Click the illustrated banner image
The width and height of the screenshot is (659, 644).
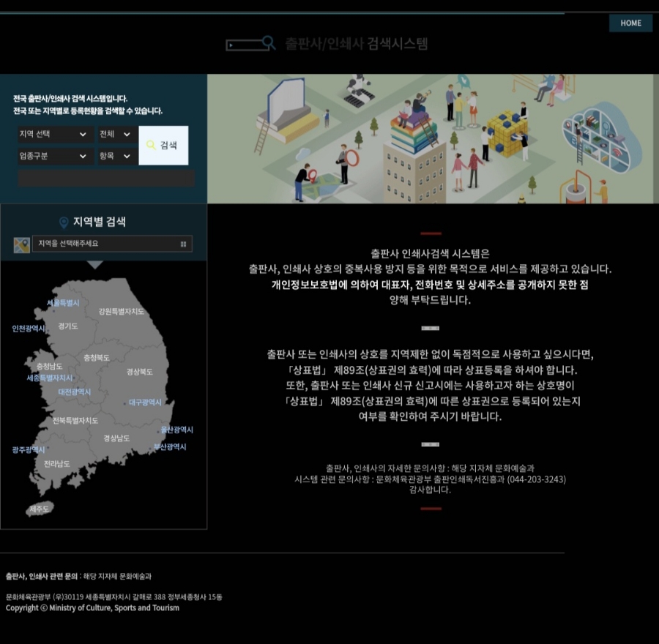coord(431,139)
